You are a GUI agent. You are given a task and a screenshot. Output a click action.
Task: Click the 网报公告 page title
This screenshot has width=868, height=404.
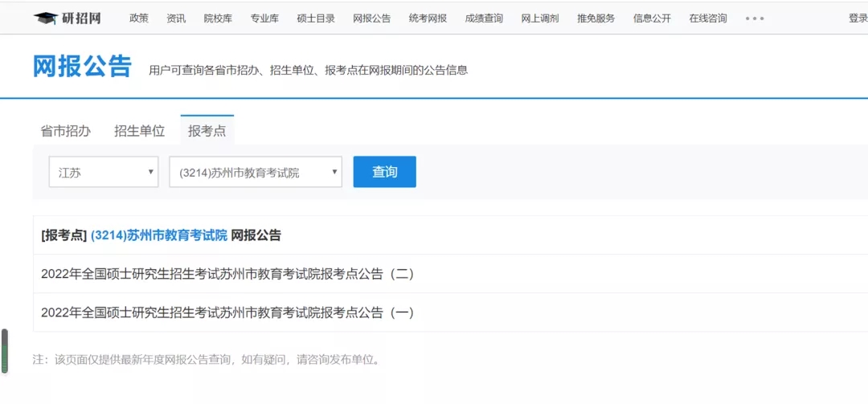click(x=83, y=67)
